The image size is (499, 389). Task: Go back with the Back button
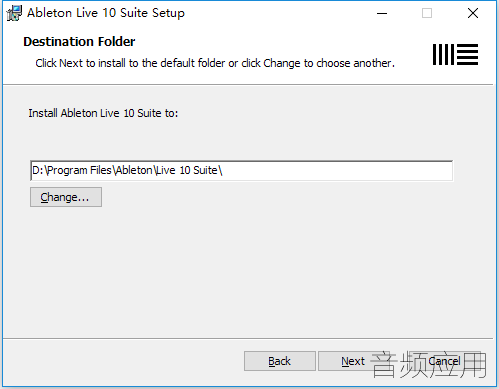pos(280,361)
